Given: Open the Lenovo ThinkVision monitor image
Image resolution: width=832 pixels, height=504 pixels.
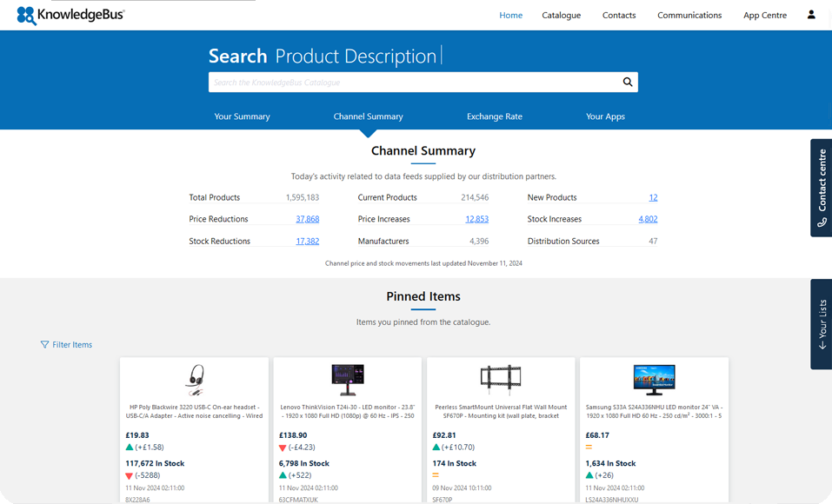Looking at the screenshot, I should click(348, 380).
